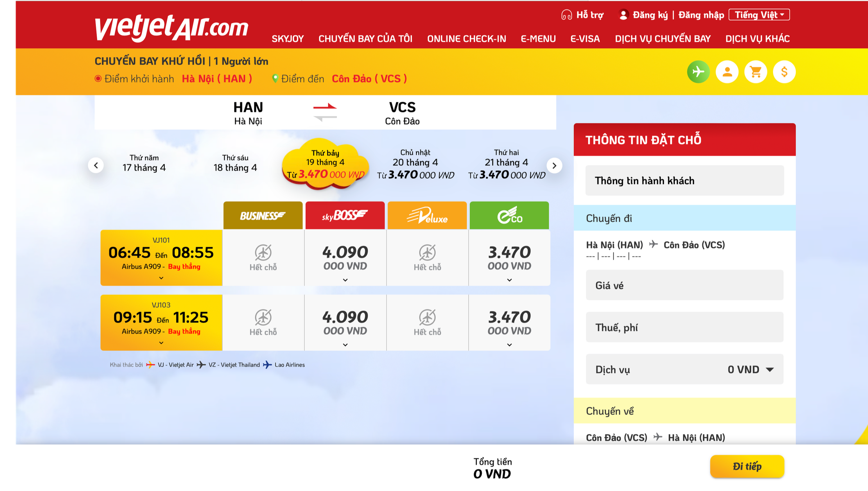Click the user icon beside Đăng ký
Image resolution: width=868 pixels, height=491 pixels.
(623, 15)
